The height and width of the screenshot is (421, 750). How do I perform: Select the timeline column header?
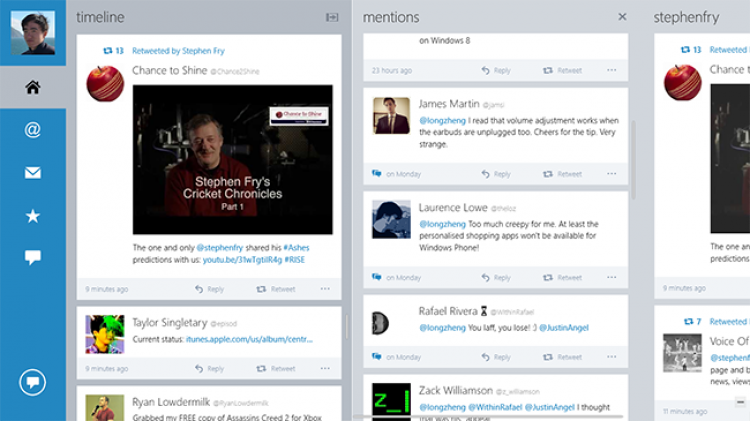100,17
